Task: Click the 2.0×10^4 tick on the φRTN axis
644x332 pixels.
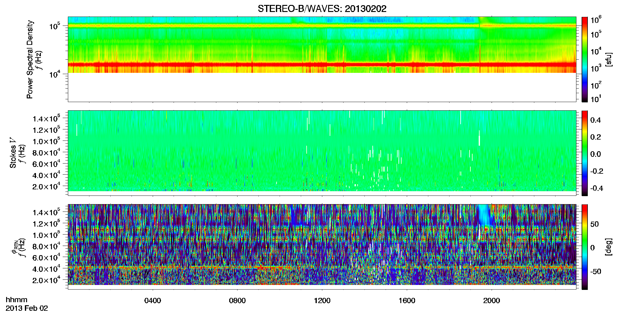Action: coord(47,280)
